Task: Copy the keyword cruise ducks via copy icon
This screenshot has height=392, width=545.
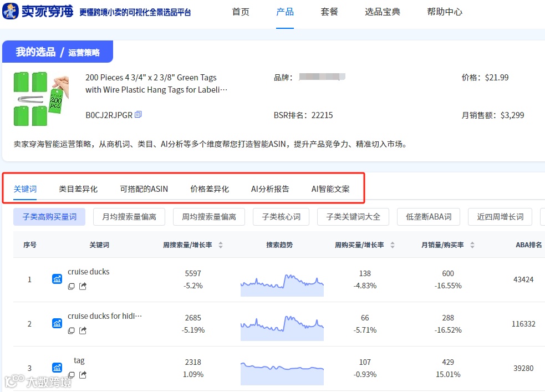Action: click(x=72, y=286)
